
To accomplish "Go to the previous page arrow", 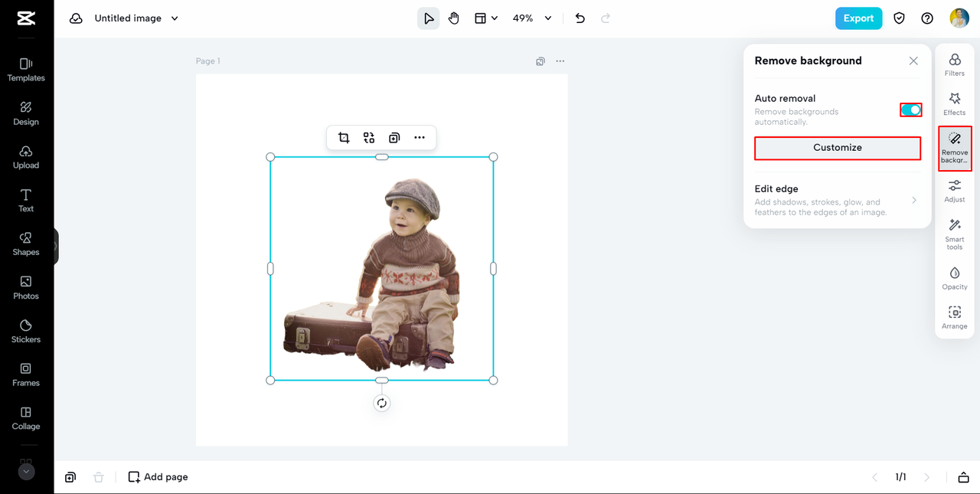I will click(875, 477).
